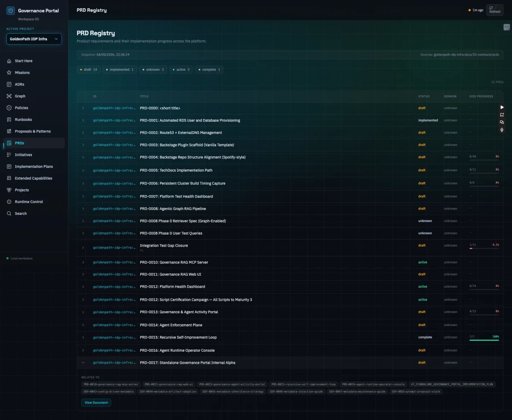Go to Runtime Control in the sidebar

[x=34, y=202]
